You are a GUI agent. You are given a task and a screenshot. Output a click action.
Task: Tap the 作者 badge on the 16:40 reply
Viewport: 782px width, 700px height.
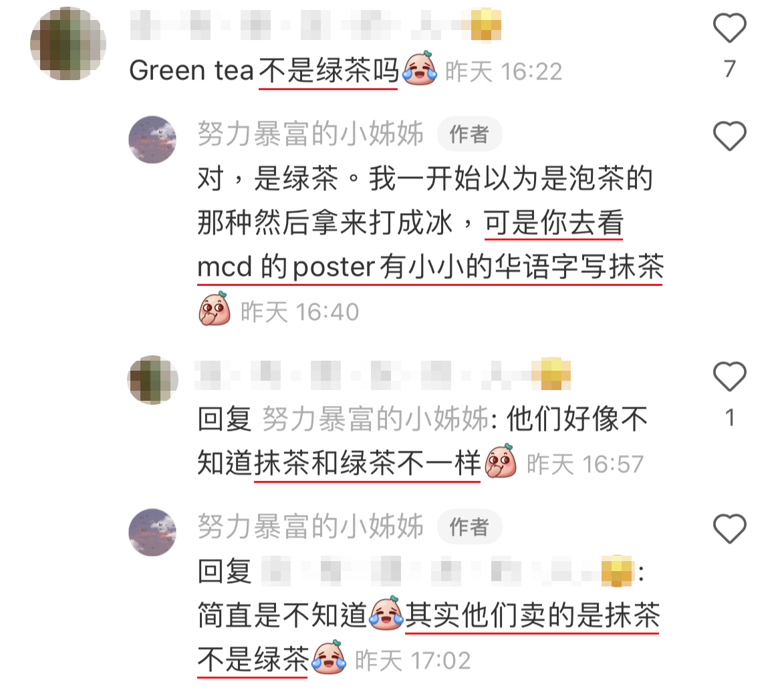coord(469,134)
